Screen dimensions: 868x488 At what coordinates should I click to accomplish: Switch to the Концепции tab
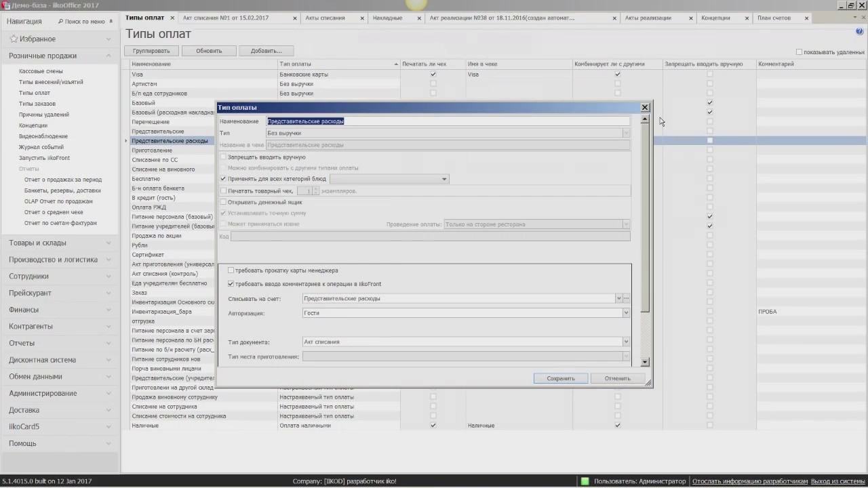(715, 18)
